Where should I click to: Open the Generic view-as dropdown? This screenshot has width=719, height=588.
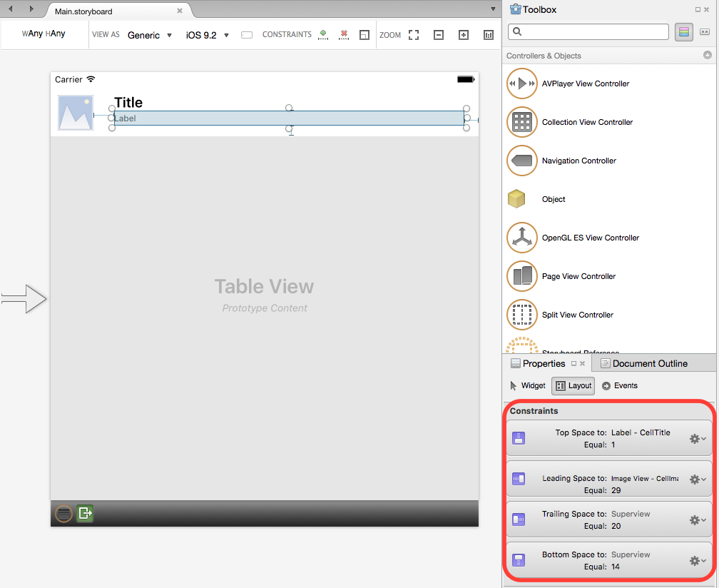(x=150, y=35)
